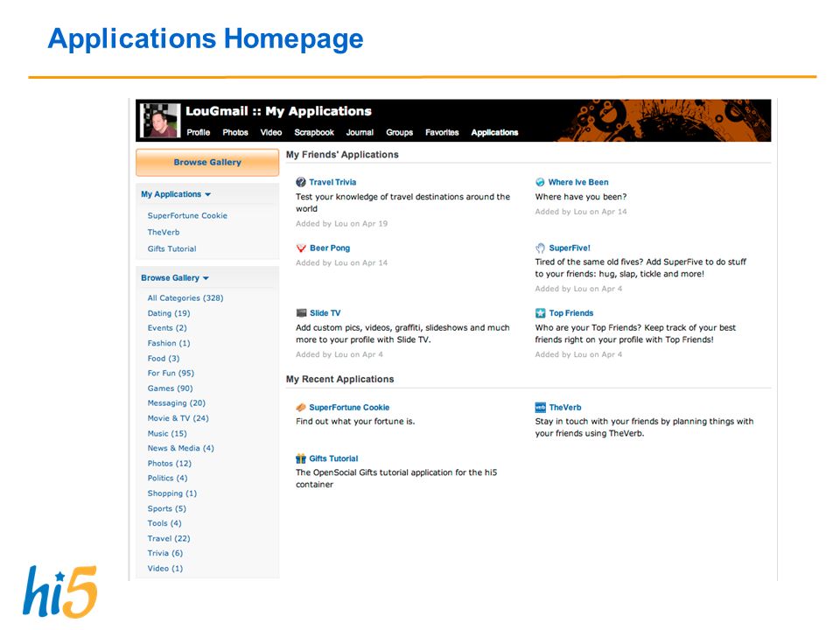Screen dimensions: 840x630
Task: Select the Dating (19) category
Action: click(x=169, y=313)
